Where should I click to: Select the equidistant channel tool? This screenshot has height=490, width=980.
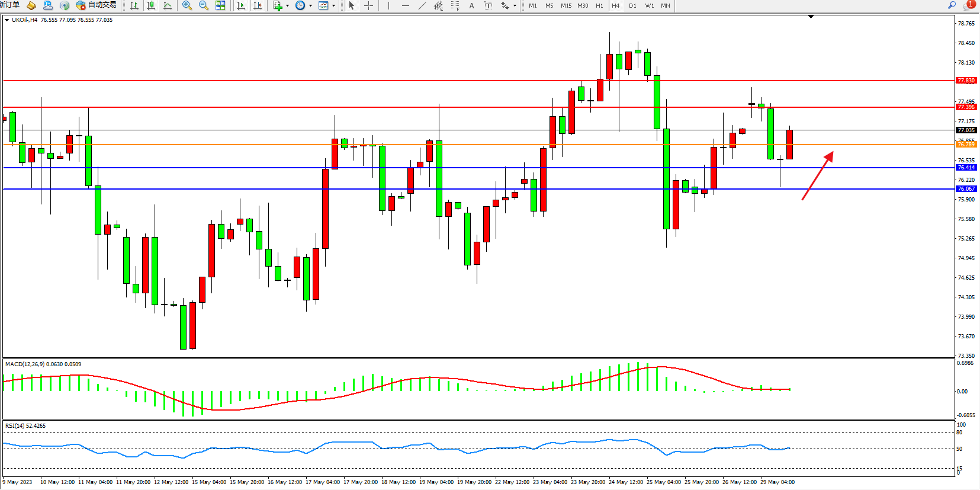click(438, 5)
